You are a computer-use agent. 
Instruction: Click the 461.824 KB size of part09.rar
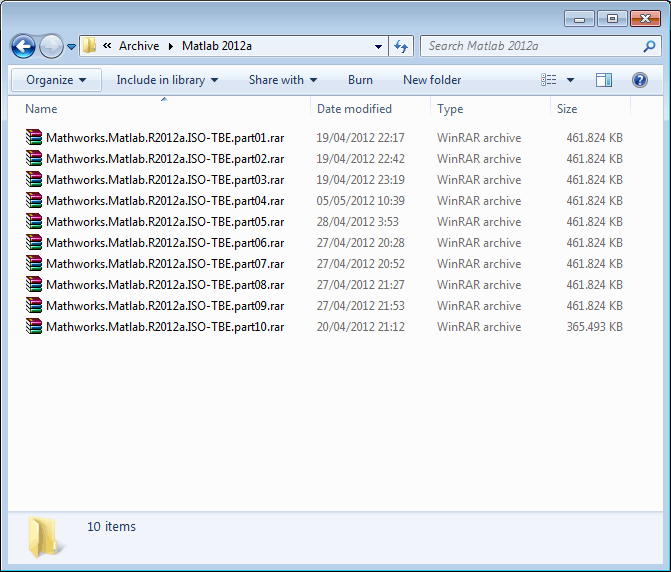tap(594, 305)
